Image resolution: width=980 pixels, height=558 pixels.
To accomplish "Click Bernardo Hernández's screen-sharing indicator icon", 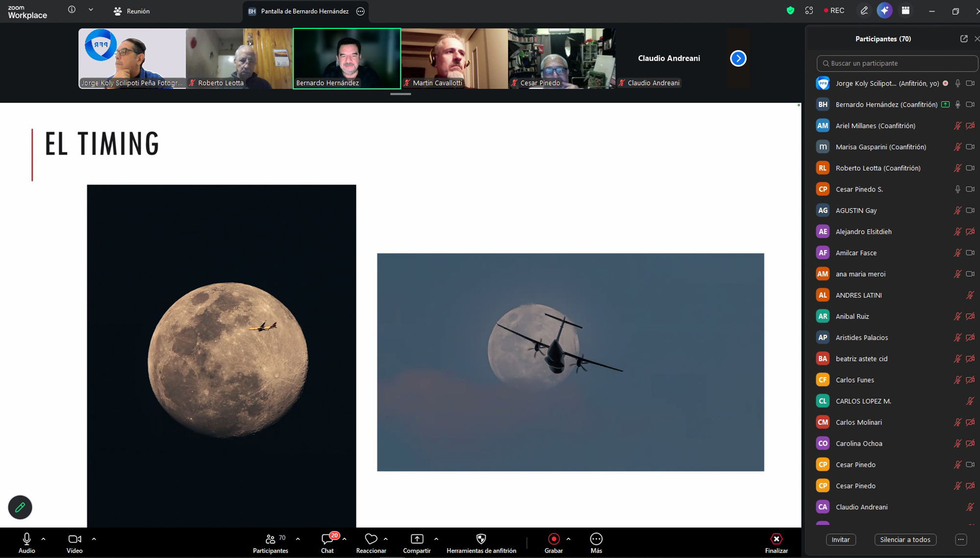I will pyautogui.click(x=945, y=104).
